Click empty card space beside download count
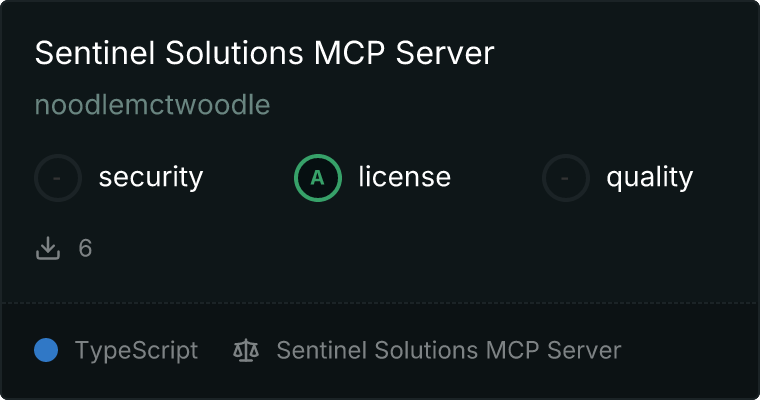Screen dimensions: 760x400 click(x=388, y=248)
